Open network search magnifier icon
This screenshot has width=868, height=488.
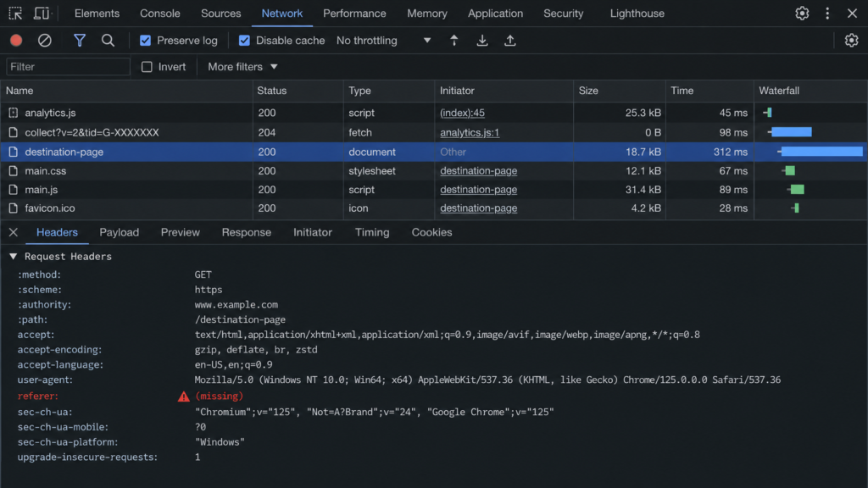click(108, 41)
